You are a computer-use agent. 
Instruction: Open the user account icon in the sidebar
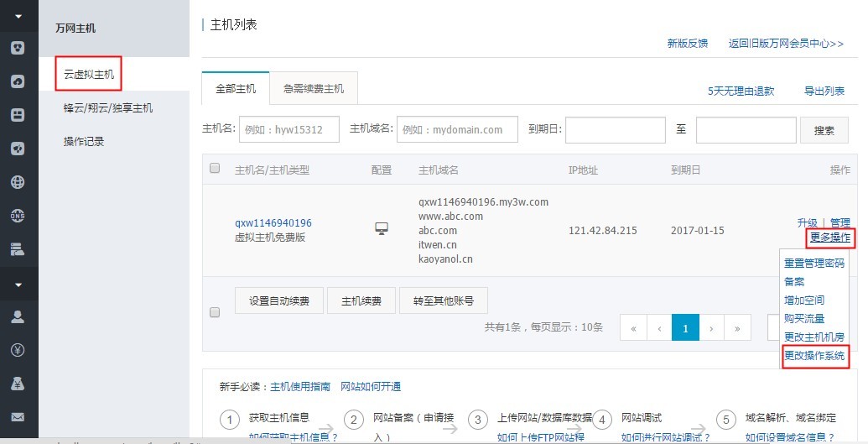[18, 316]
